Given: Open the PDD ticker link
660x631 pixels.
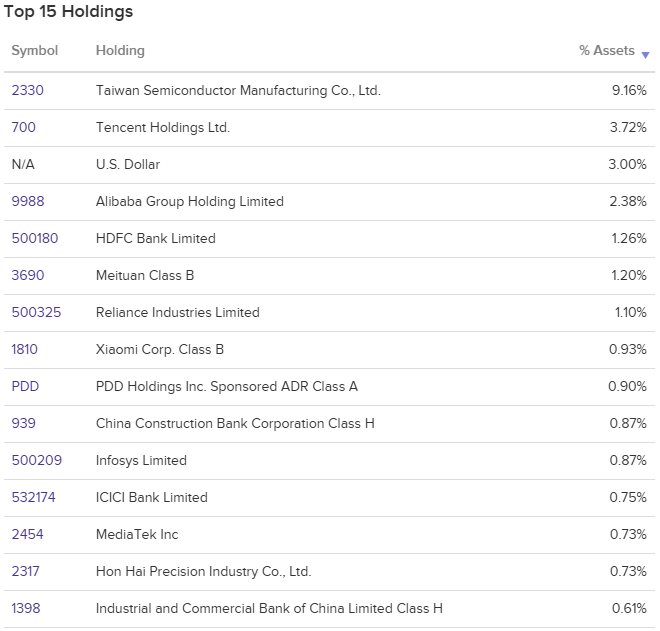Looking at the screenshot, I should [25, 386].
